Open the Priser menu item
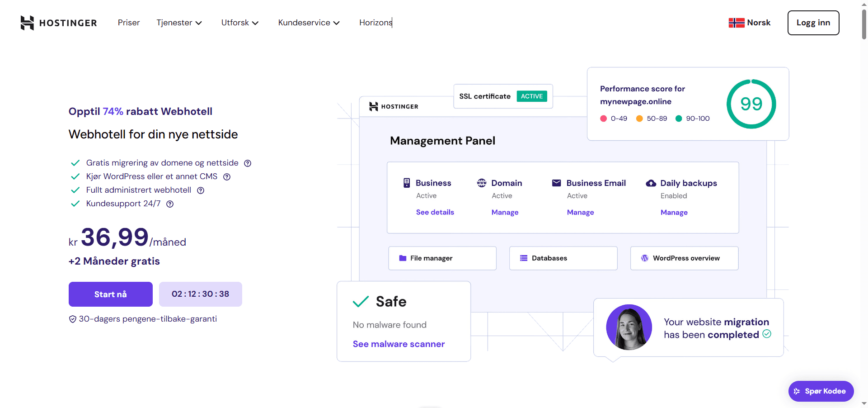868x408 pixels. coord(129,23)
